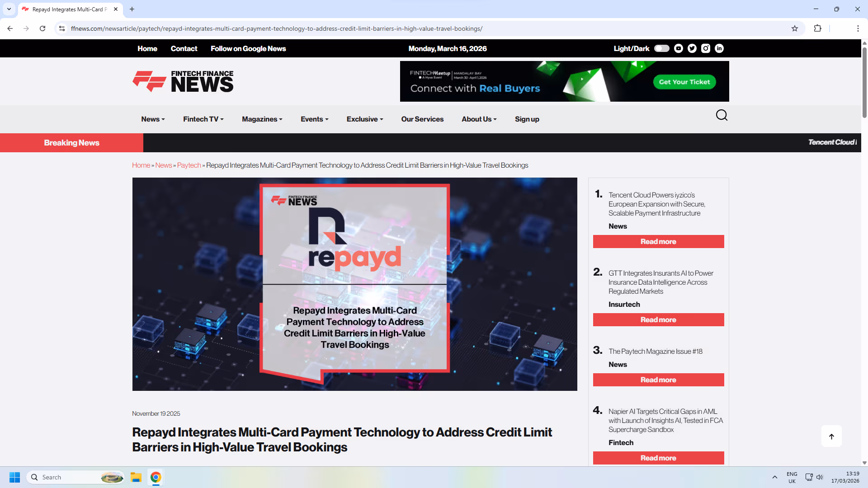
Task: Click the Repayd article featured image
Action: (x=355, y=284)
